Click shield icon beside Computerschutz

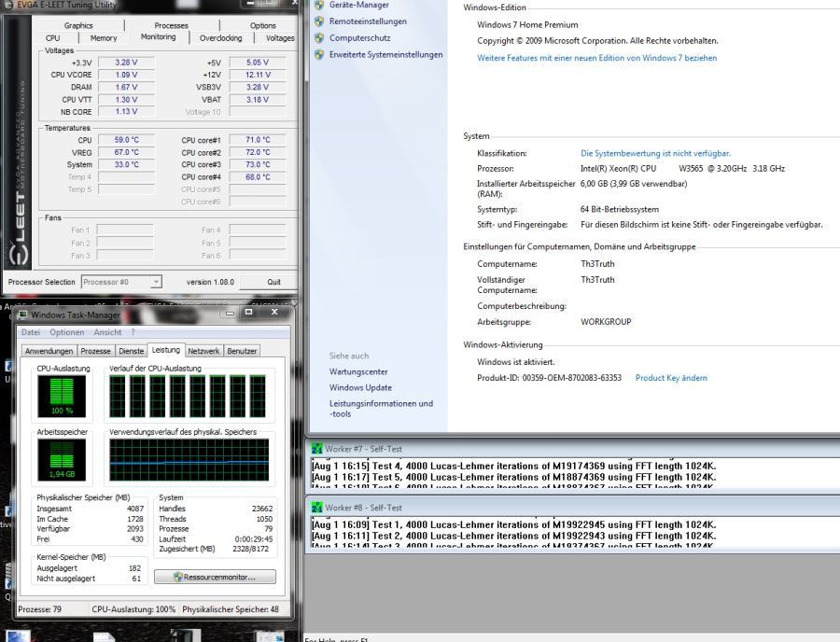click(320, 38)
